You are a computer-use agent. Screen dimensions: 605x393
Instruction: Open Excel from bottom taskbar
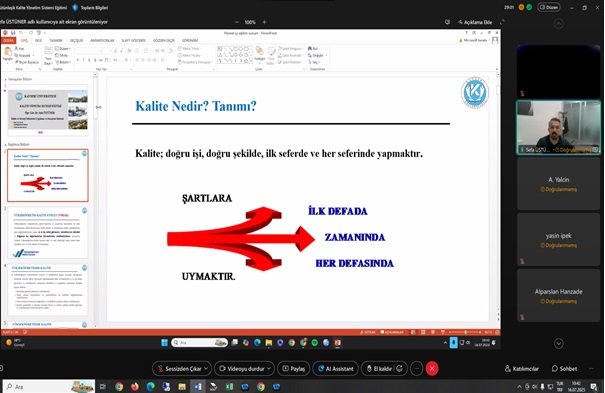coord(229,386)
